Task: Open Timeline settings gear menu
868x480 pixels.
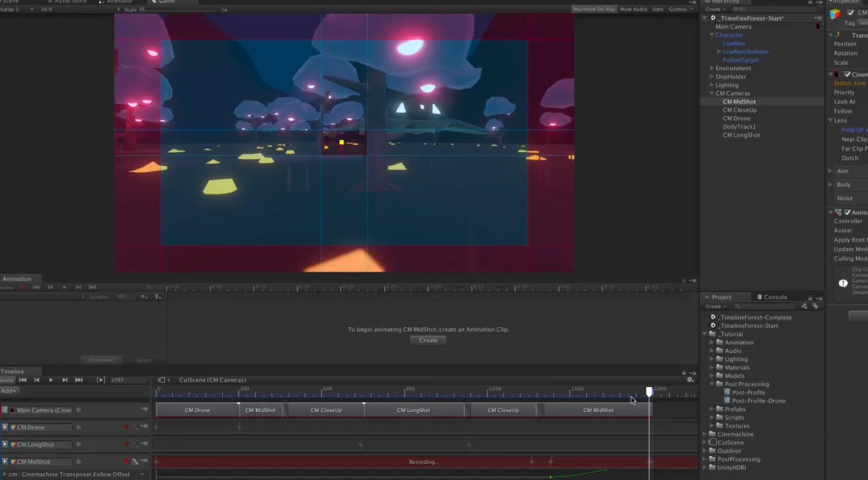Action: (x=690, y=380)
